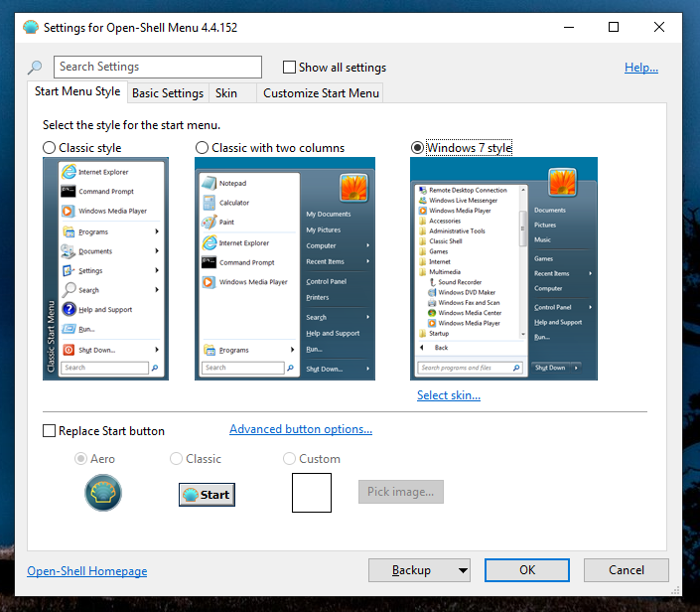
Task: Click the Select skin link
Action: pyautogui.click(x=449, y=395)
